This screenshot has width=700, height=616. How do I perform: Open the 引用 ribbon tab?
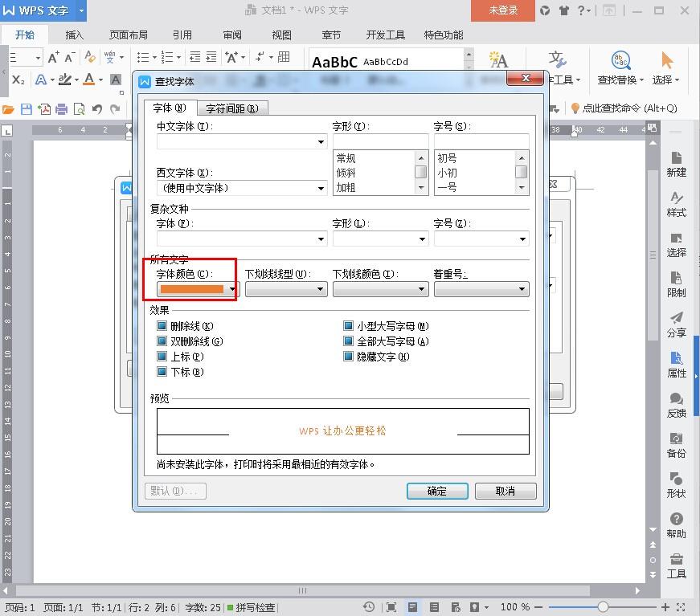182,35
